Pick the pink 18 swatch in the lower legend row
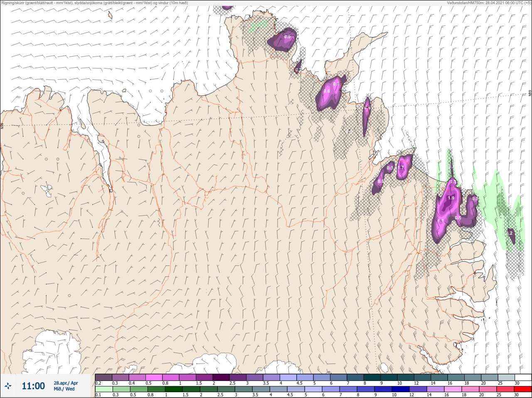 click(x=470, y=389)
